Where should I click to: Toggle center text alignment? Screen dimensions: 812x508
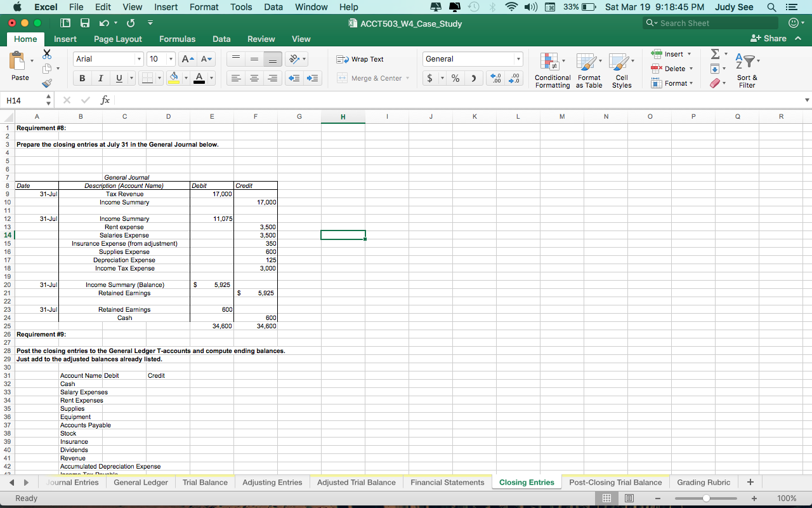[x=254, y=78]
